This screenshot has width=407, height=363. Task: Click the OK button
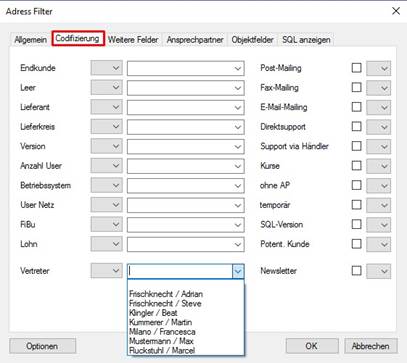tap(312, 346)
